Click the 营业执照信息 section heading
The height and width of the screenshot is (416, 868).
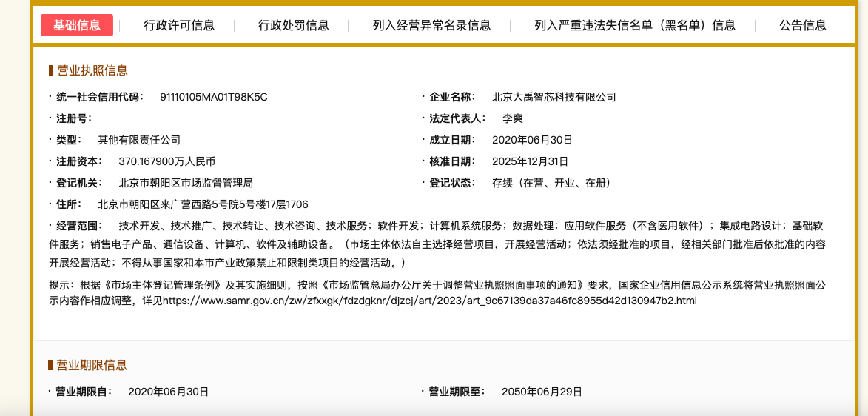(92, 70)
